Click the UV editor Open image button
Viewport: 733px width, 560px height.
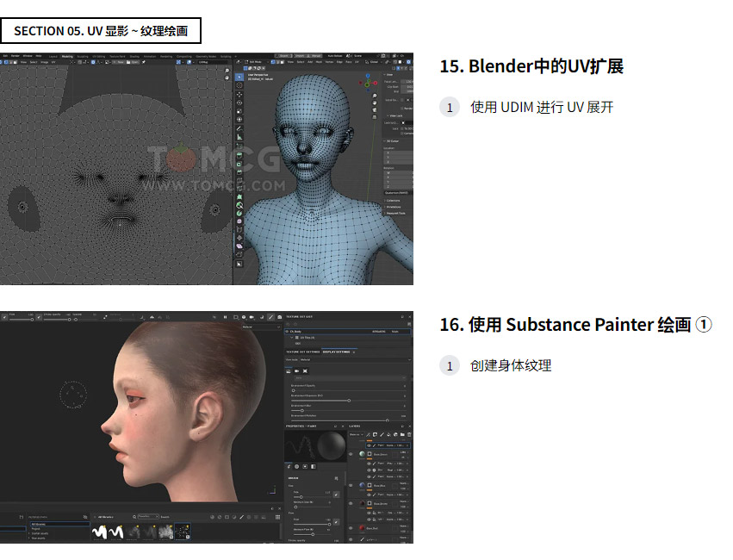click(x=134, y=62)
